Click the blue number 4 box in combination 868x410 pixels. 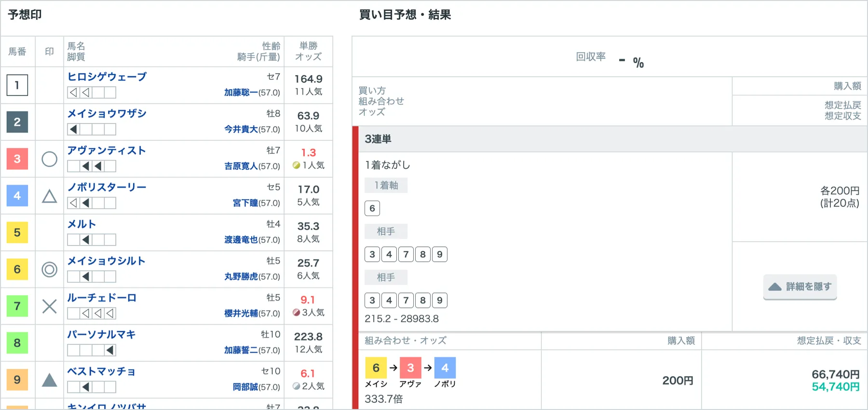[x=445, y=368]
